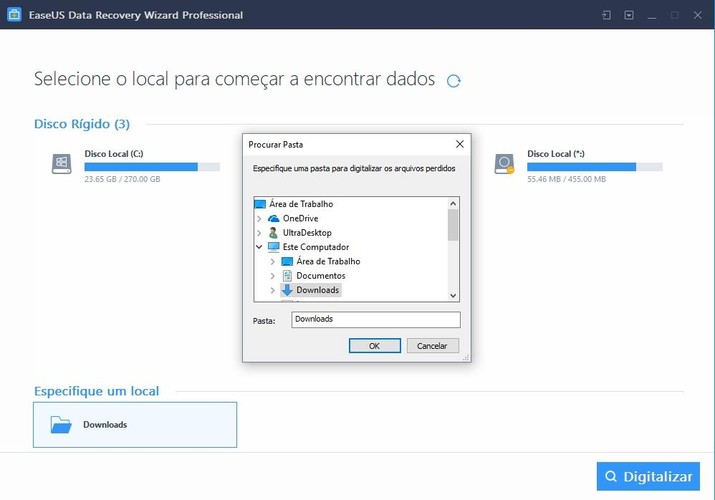Click the nested Área de Trabalho icon under Este Computador

[287, 261]
